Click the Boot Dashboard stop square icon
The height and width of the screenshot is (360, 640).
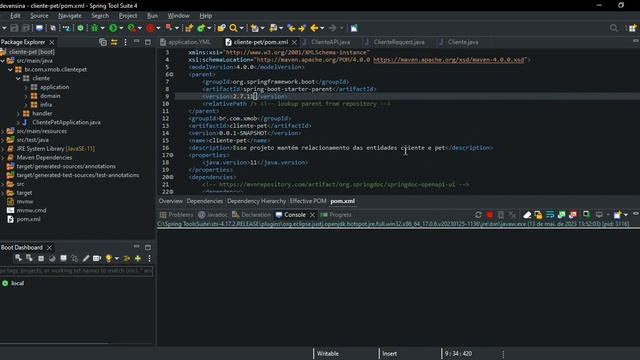click(41, 258)
